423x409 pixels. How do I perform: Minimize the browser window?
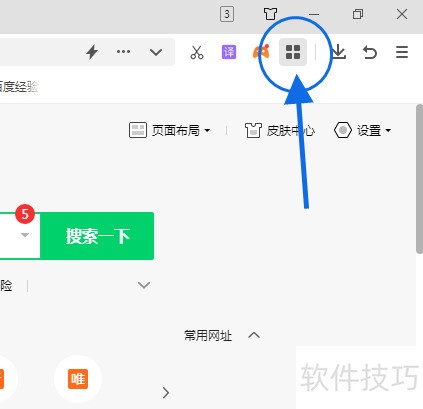point(314,14)
